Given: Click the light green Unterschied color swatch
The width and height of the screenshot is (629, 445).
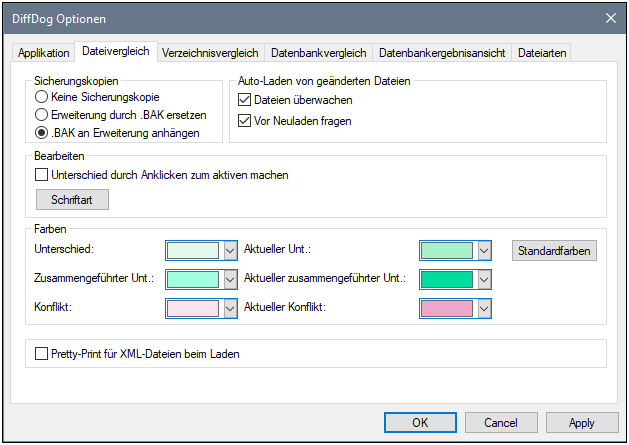Looking at the screenshot, I should pos(193,251).
